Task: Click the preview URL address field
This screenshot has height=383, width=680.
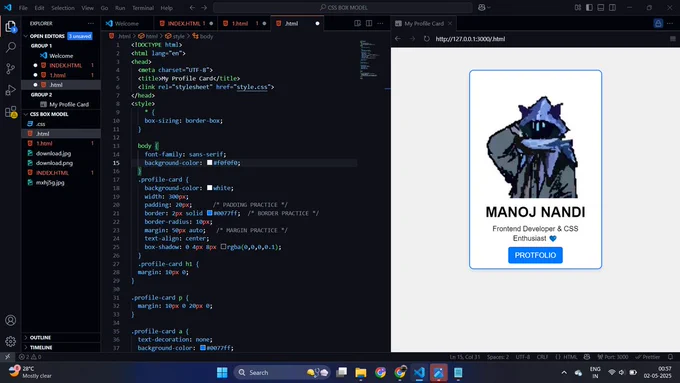Action: tap(549, 39)
